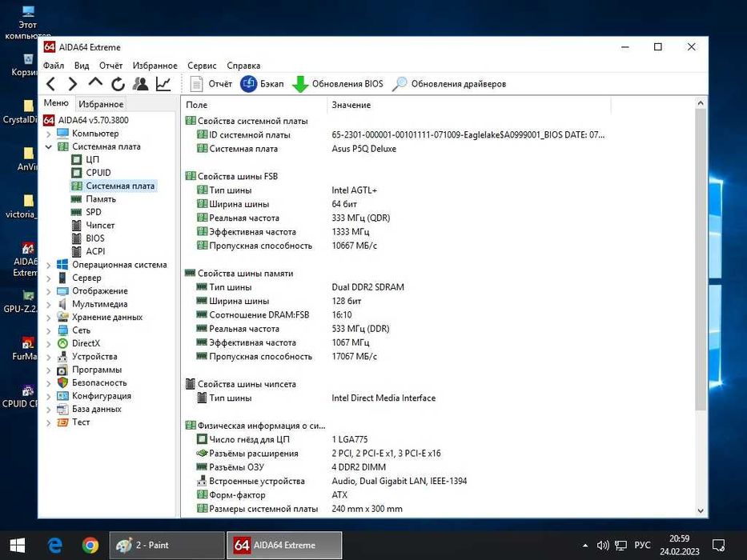Select AIDA64 v5.70.3800 root tree node

coord(86,120)
